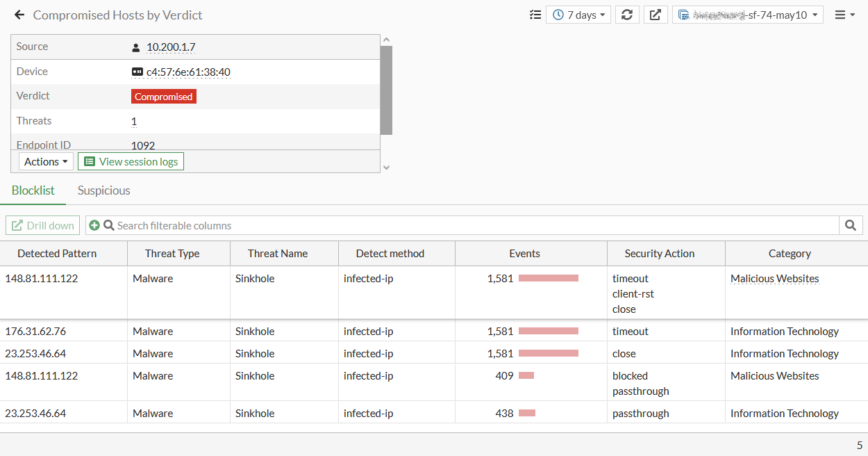Click the refresh icon in the top toolbar
The image size is (868, 456).
pyautogui.click(x=627, y=15)
